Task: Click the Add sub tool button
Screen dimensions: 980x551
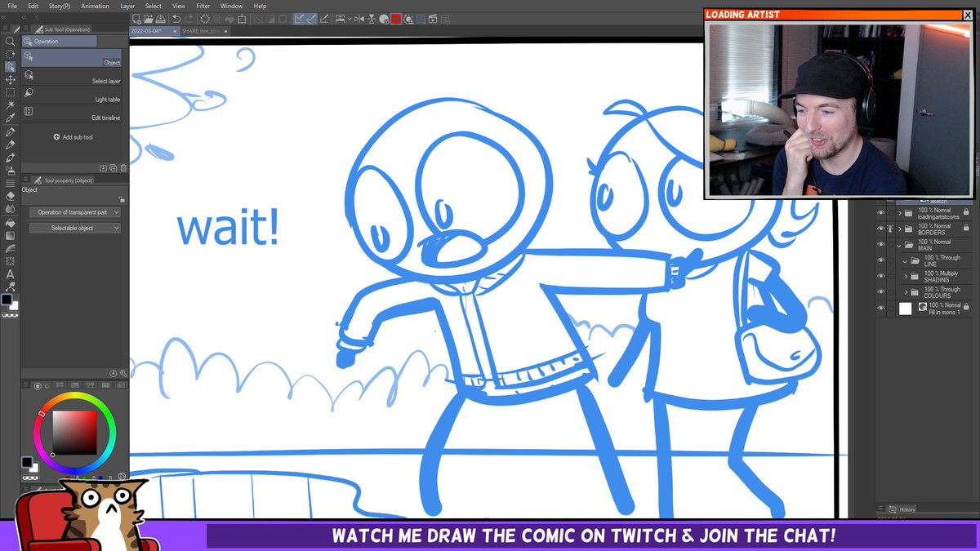Action: coord(70,136)
